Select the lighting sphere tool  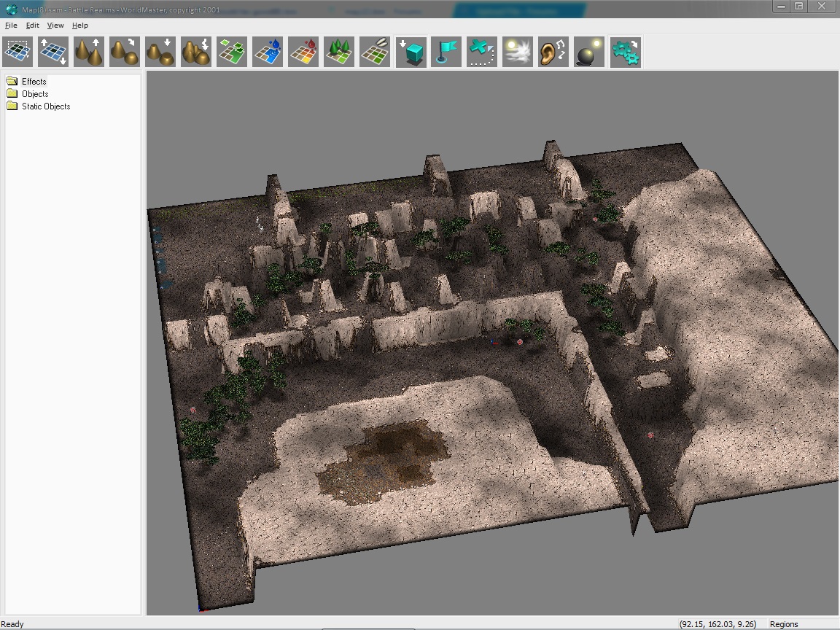tap(589, 52)
